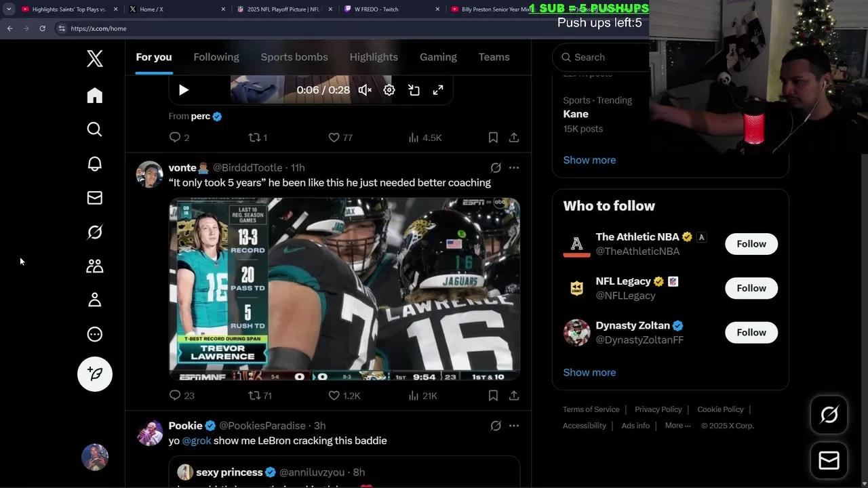The width and height of the screenshot is (868, 488).
Task: Open Pookie's profile avatar
Action: click(x=150, y=432)
